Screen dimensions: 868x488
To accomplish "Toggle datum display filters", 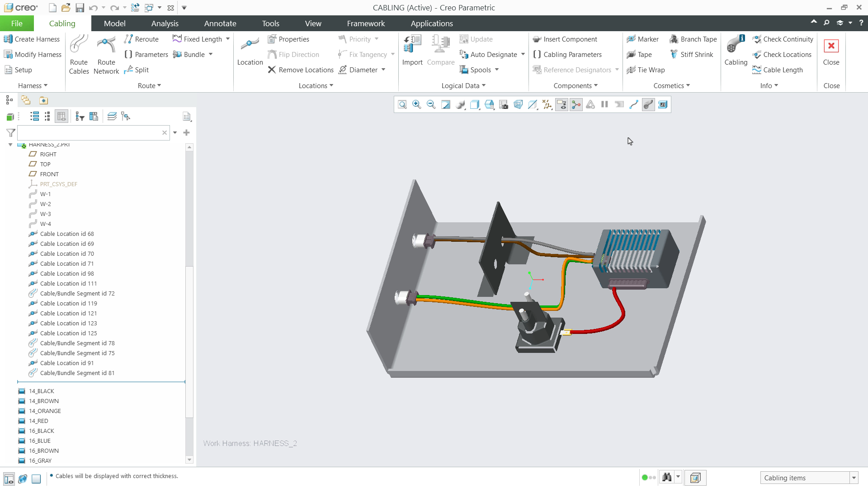I will click(547, 105).
